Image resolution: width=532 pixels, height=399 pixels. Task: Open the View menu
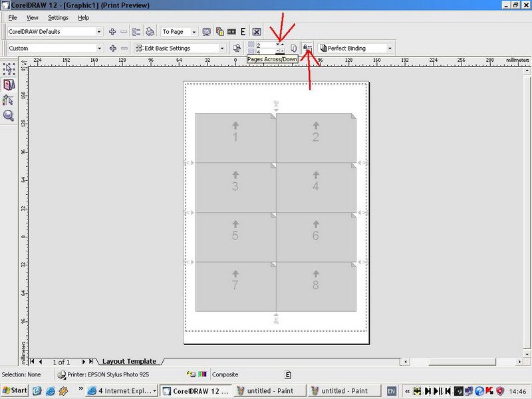(x=32, y=18)
